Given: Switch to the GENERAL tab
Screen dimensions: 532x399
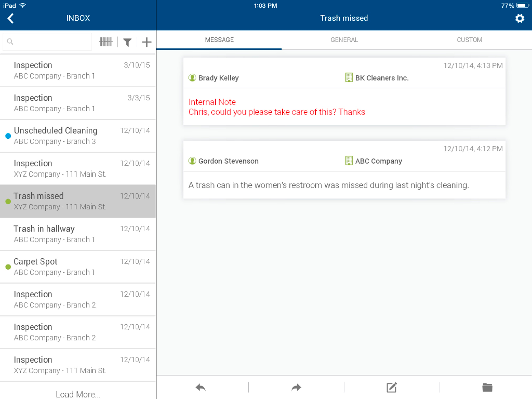Looking at the screenshot, I should (344, 40).
